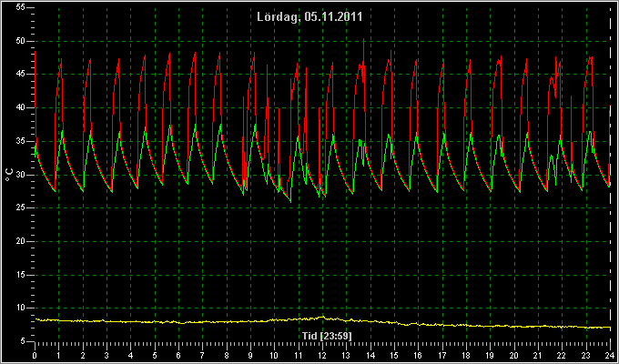Viewport: 619px width, 364px height.
Task: Click the yellow line bump at hour 12
Action: (x=322, y=317)
